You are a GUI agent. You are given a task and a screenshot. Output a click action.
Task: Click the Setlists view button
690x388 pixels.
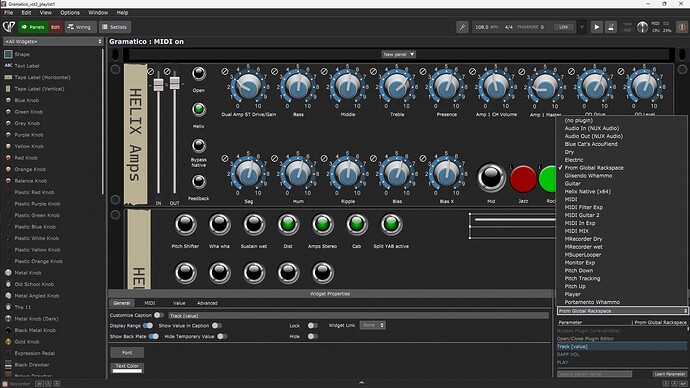pos(114,27)
